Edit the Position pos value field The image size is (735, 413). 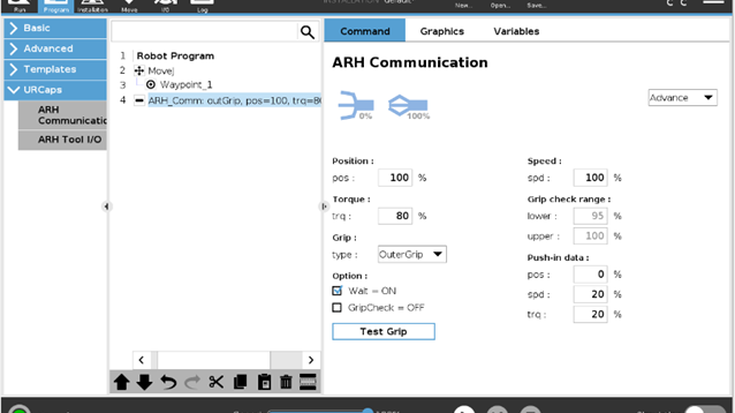pos(395,178)
